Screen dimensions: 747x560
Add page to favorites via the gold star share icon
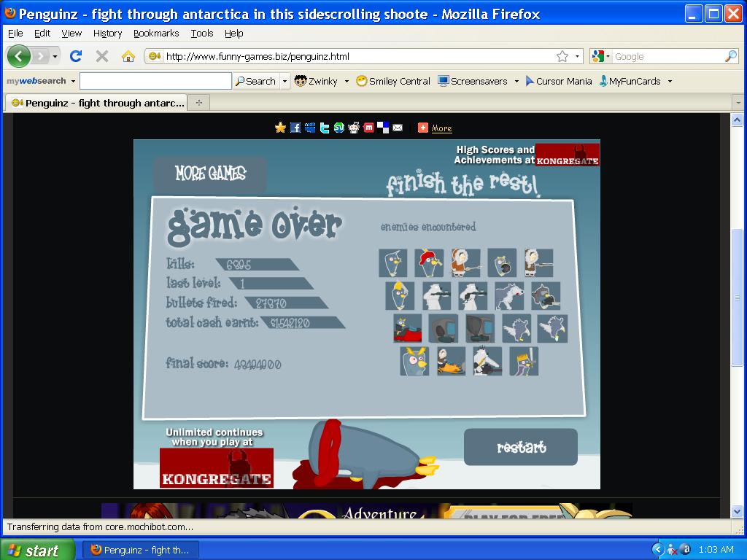[281, 128]
